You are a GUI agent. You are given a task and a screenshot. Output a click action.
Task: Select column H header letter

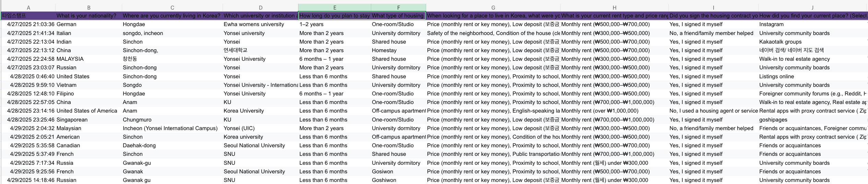(614, 8)
